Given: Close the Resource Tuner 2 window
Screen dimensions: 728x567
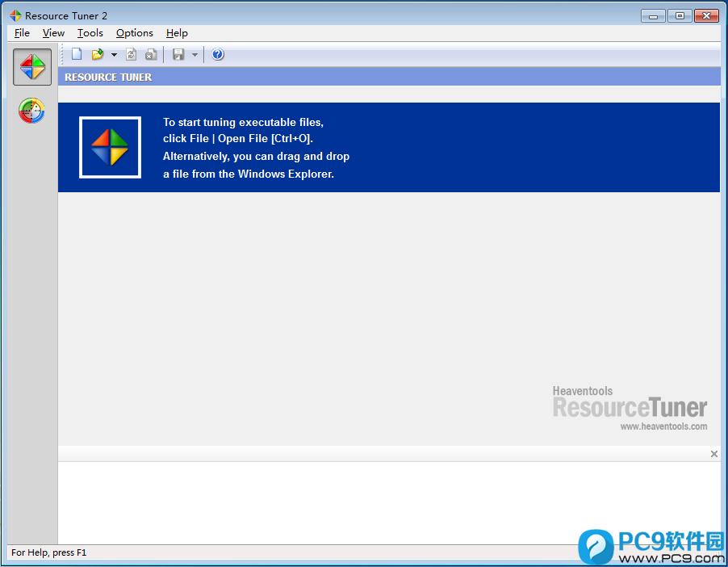Looking at the screenshot, I should point(707,16).
